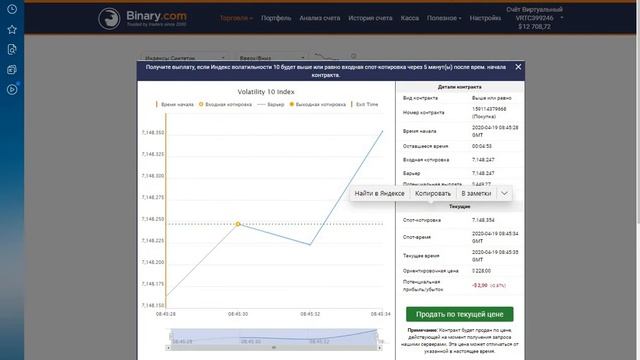
Task: Click the navigator scrollbar right arrow
Action: [380, 348]
